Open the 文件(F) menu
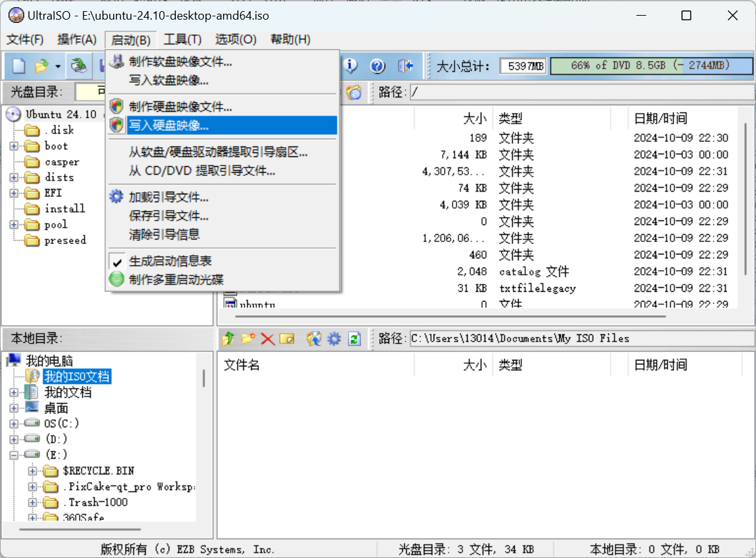Screen dimensions: 756x558 pyautogui.click(x=25, y=39)
